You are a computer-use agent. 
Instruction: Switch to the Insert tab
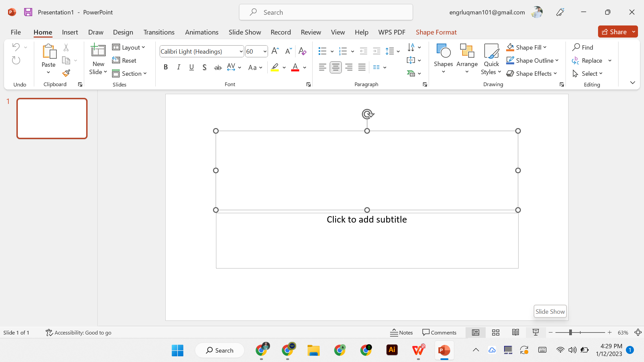tap(70, 32)
